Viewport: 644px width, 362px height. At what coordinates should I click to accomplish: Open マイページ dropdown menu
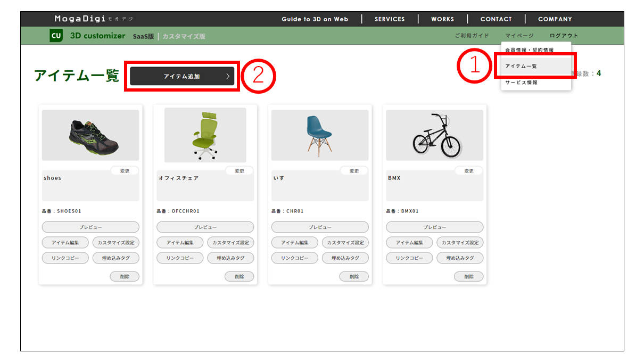pos(519,36)
